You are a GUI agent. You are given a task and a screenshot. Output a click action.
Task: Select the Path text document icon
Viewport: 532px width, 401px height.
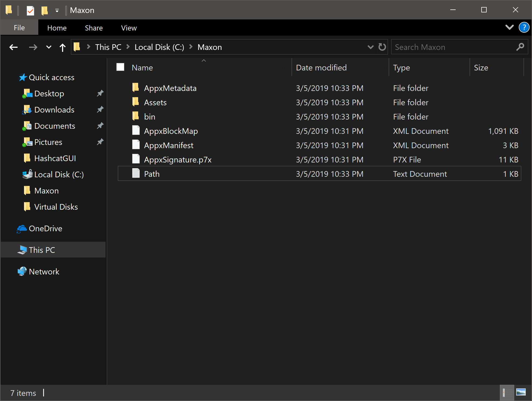[136, 173]
